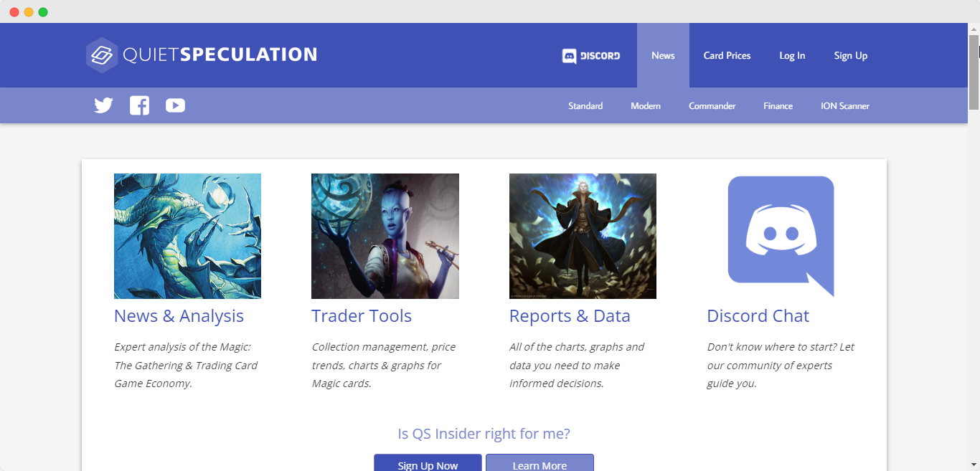Open the ION Scanner page
Viewport: 980px width, 471px height.
845,105
